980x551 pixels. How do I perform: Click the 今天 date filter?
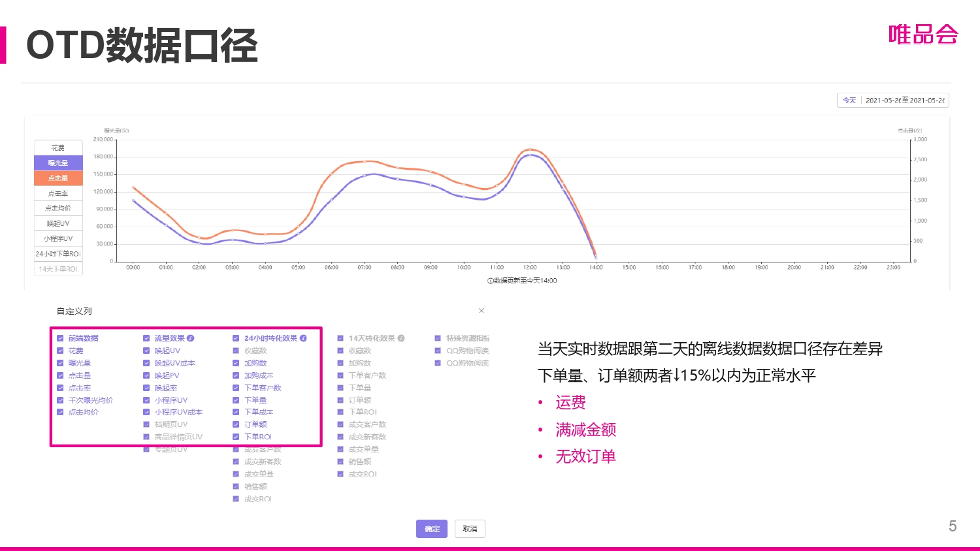coord(849,100)
